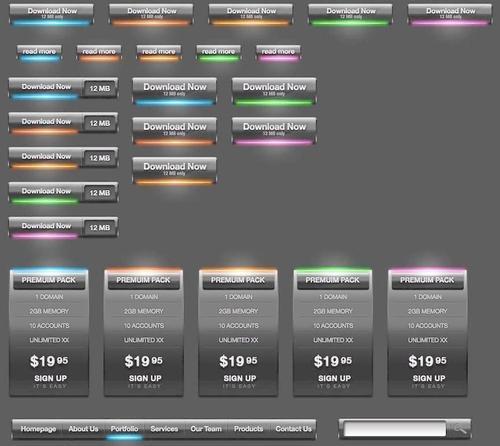Click the search magnifier icon
Viewport: 500px width, 446px height.
pos(459,429)
